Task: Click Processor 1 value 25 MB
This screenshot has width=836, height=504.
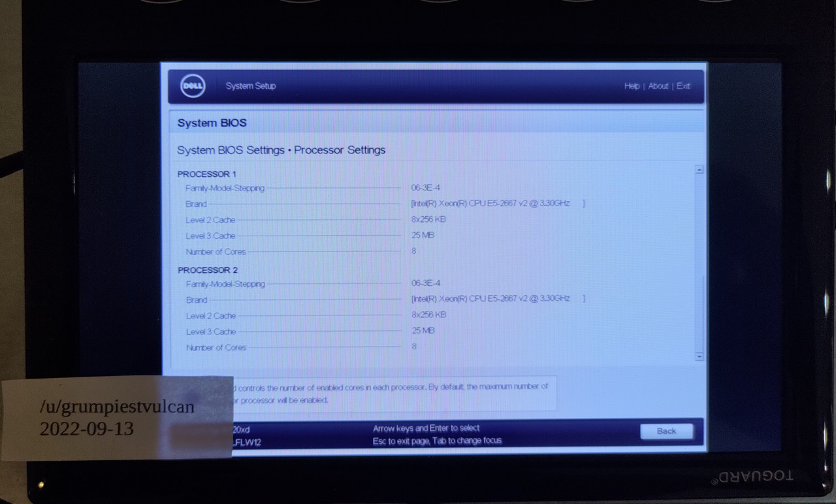Action: 423,235
